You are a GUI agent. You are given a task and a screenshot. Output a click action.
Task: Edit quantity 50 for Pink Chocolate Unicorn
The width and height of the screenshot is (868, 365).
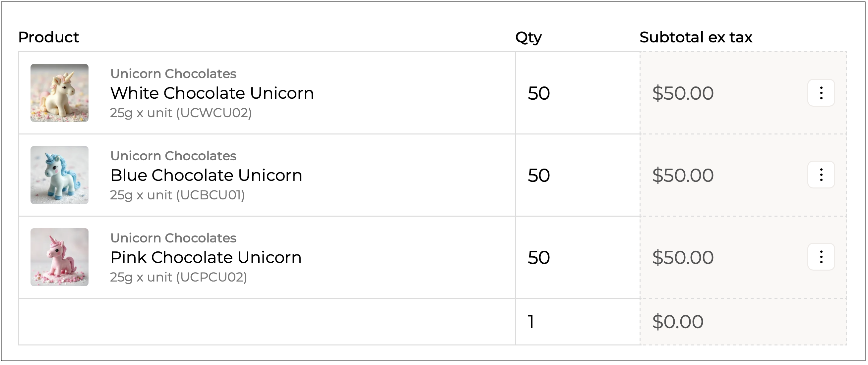[x=539, y=258]
